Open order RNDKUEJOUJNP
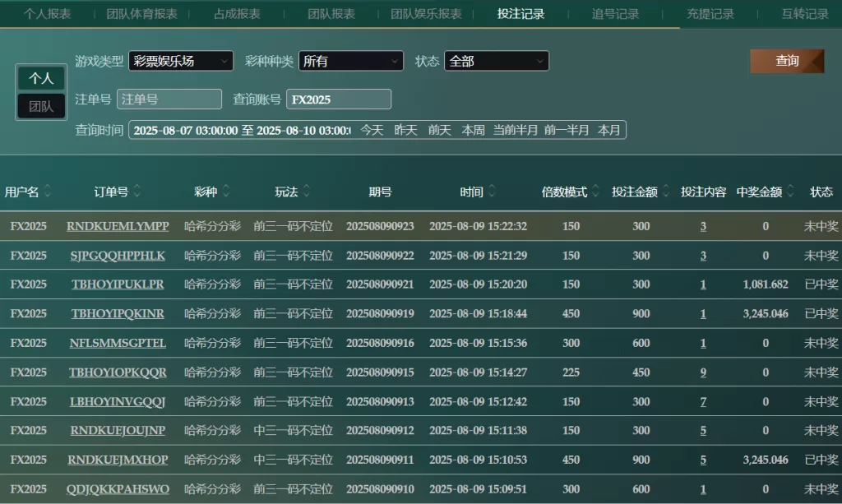 click(x=118, y=431)
